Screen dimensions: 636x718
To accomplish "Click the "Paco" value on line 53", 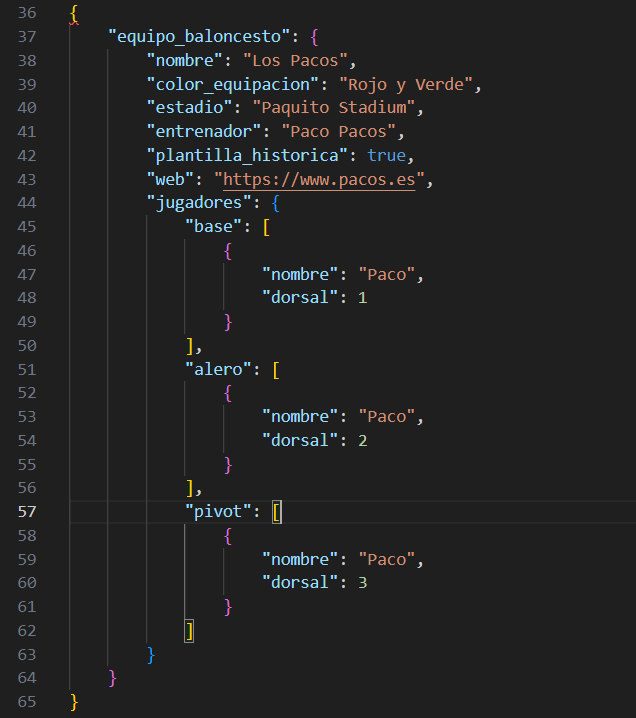I will click(386, 417).
